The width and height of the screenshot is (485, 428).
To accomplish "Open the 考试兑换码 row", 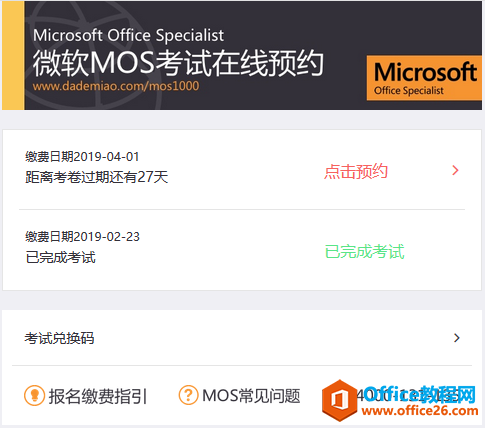I will pyautogui.click(x=242, y=338).
